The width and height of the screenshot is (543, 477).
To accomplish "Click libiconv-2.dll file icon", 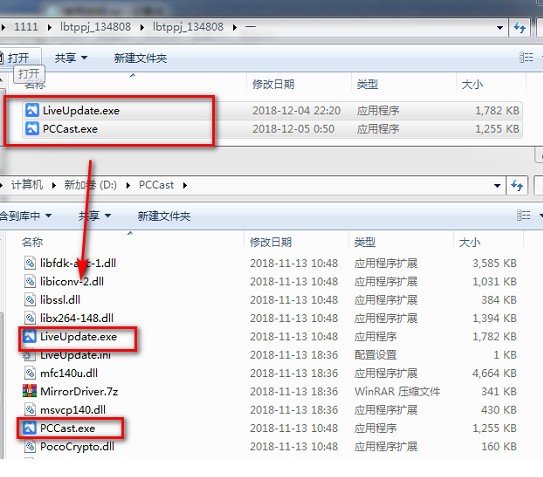I will click(30, 281).
